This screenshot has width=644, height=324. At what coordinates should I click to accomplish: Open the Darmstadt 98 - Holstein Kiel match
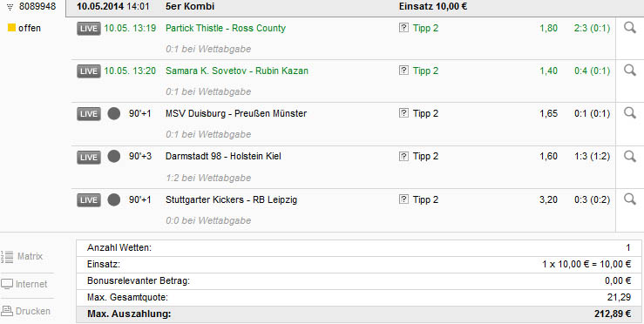tap(223, 156)
